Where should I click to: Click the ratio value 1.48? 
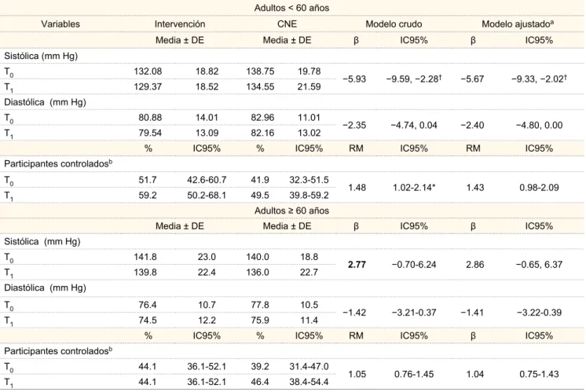357,188
